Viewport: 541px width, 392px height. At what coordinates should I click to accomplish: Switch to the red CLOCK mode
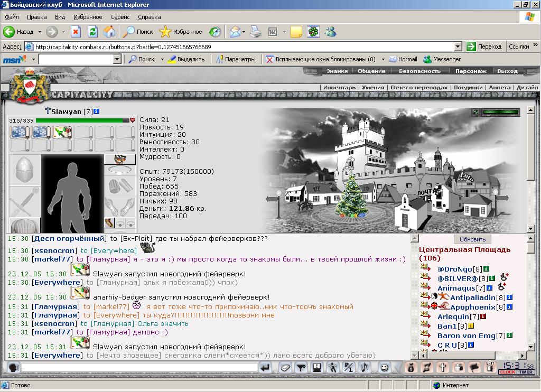click(x=507, y=372)
